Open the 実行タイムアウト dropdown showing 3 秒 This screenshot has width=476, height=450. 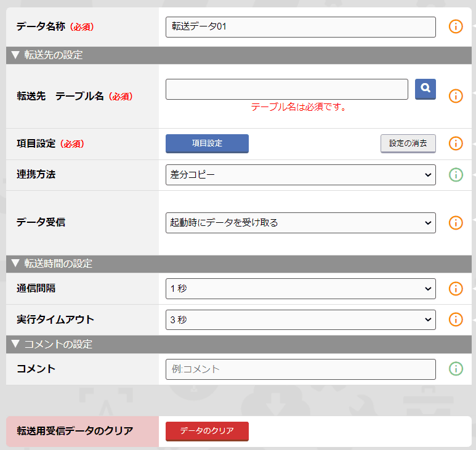(x=301, y=320)
